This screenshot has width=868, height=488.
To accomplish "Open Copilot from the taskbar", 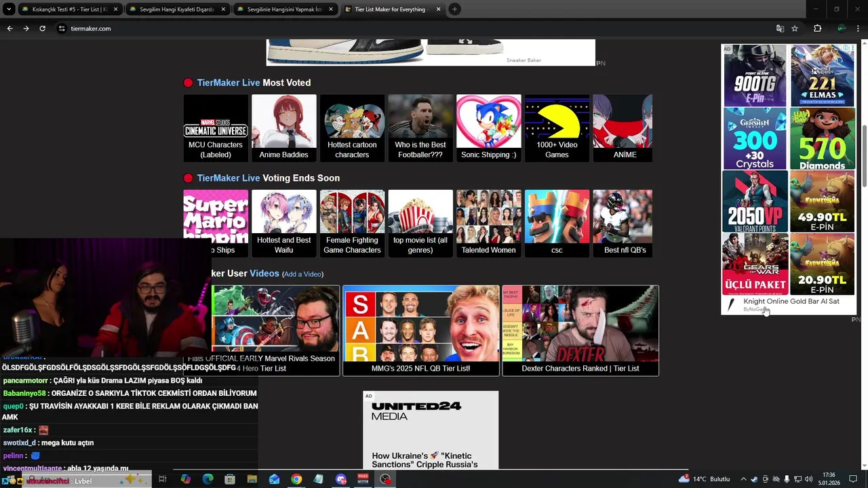I will [185, 479].
